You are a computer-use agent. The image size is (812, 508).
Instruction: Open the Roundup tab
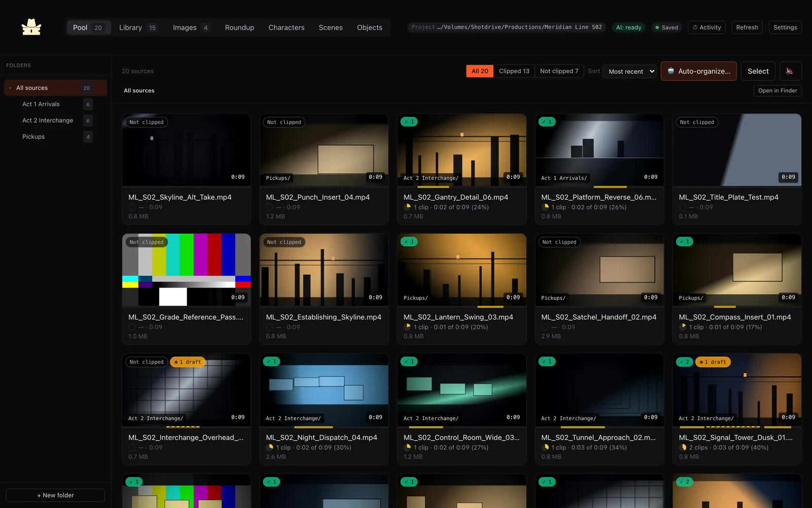[x=240, y=27]
